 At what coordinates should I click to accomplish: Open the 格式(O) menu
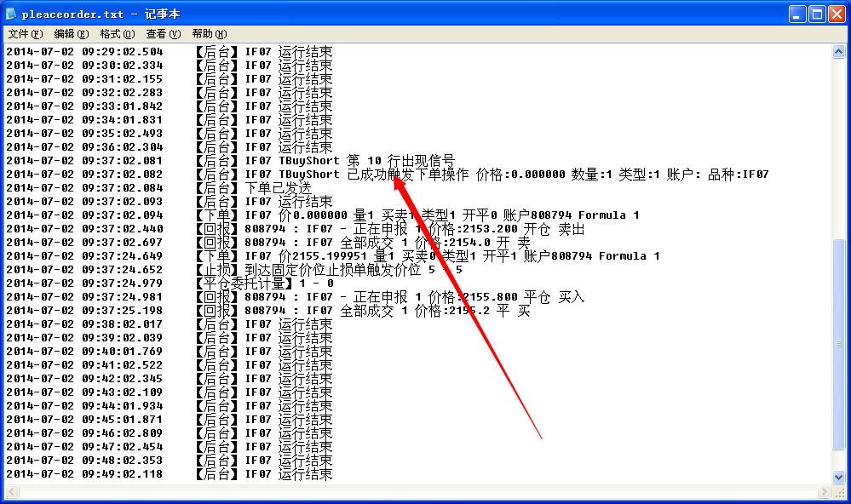(x=118, y=34)
